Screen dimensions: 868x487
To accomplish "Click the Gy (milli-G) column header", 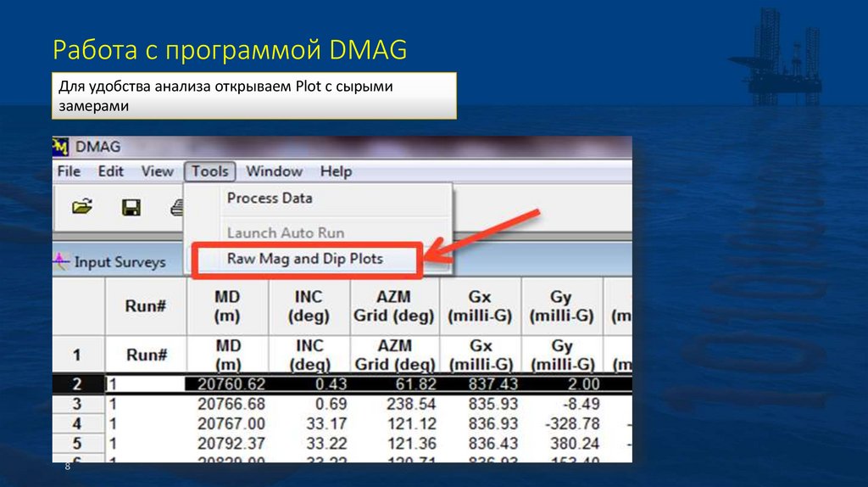I will pyautogui.click(x=561, y=305).
